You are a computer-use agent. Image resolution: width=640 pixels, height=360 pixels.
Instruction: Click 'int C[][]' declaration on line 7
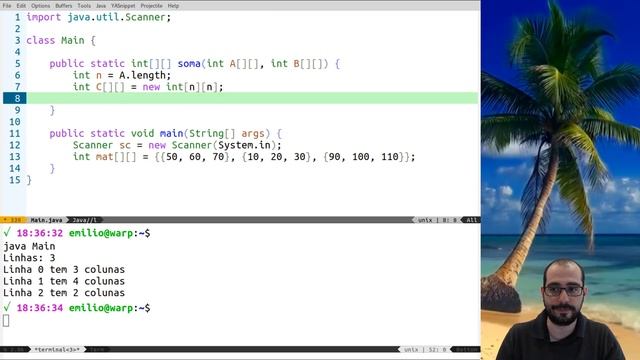point(98,87)
